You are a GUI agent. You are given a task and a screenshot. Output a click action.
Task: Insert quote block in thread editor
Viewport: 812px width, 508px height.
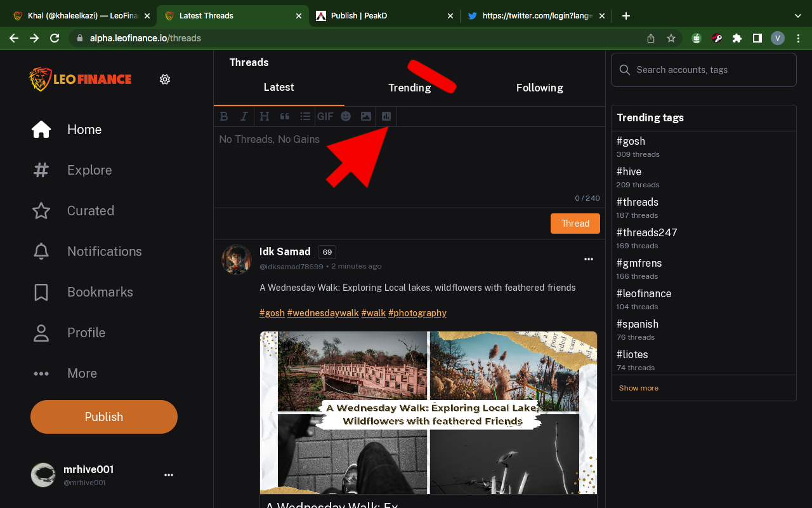[x=285, y=116]
